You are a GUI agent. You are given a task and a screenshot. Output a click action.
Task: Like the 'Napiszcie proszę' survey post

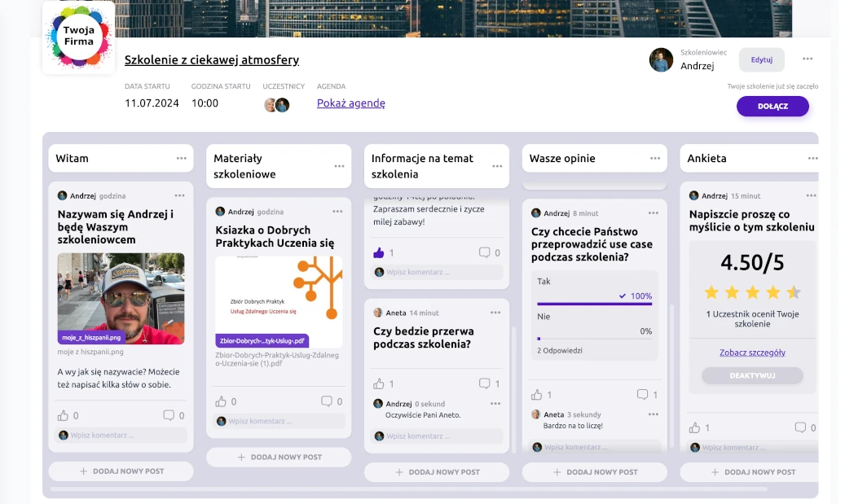pyautogui.click(x=694, y=427)
